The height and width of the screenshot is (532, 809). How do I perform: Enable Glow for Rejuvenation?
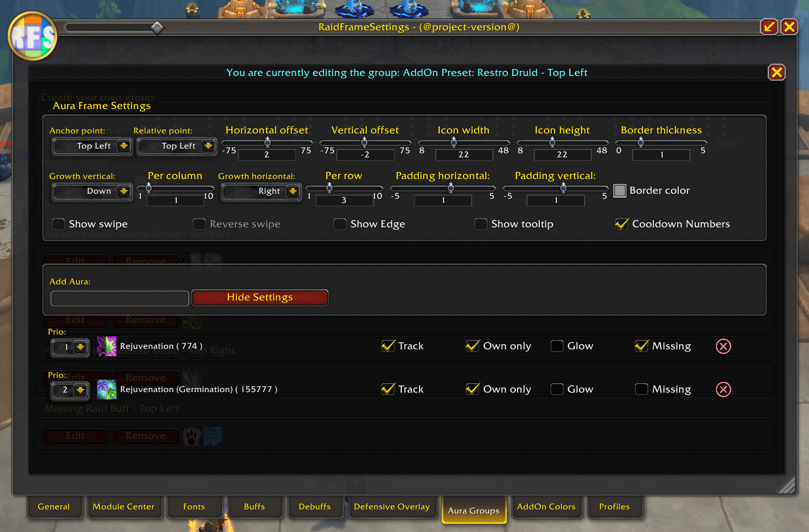557,346
